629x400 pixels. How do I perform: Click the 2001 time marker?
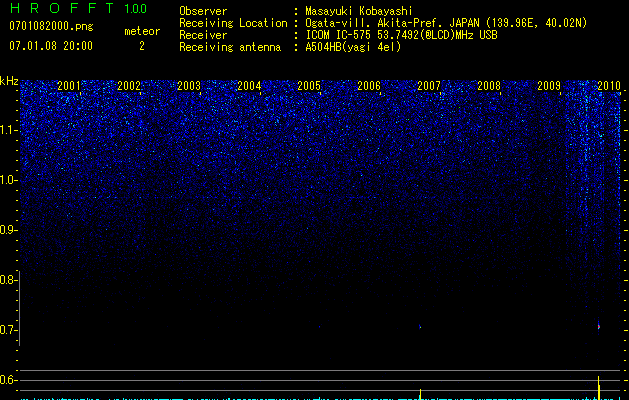[x=69, y=85]
